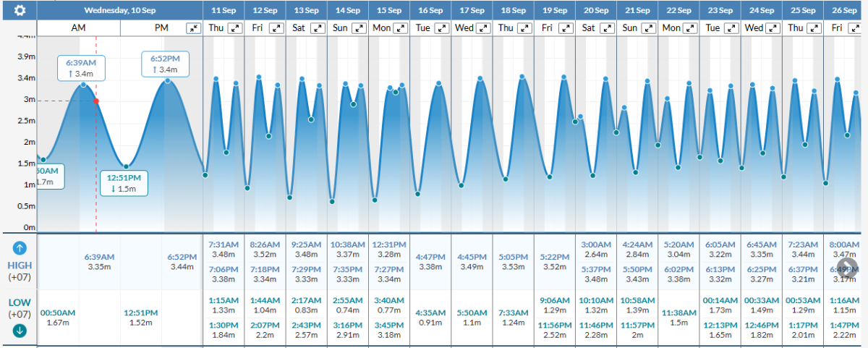Click the AM label for Wednesday

tap(79, 27)
